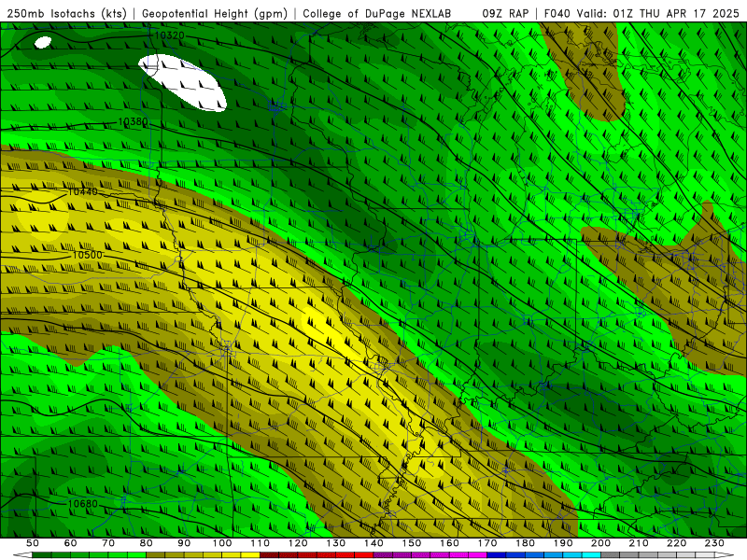The height and width of the screenshot is (560, 747).
Task: Click the 100 value on the color scale
Action: 222,543
